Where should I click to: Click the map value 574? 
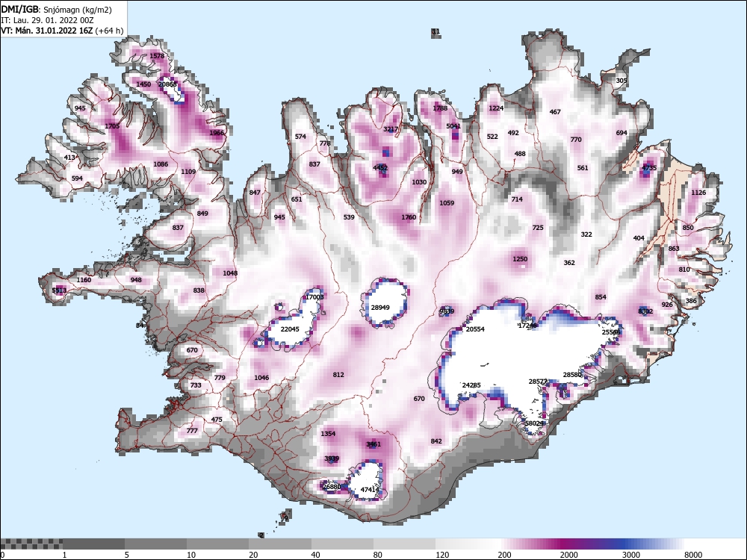pos(300,137)
